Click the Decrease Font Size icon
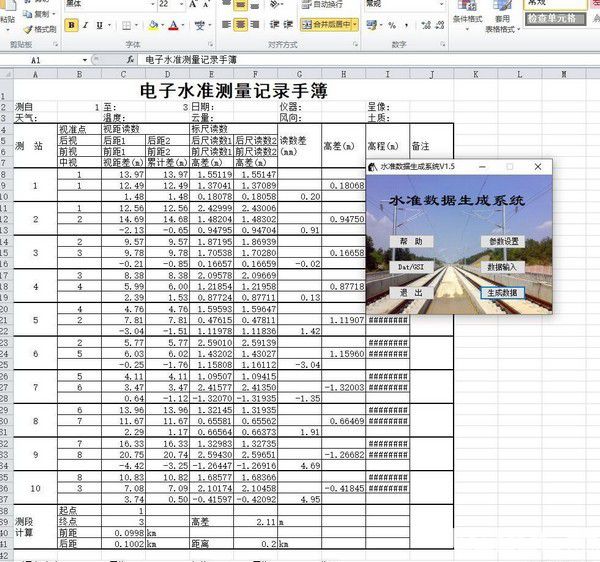The height and width of the screenshot is (562, 600). pos(206,4)
